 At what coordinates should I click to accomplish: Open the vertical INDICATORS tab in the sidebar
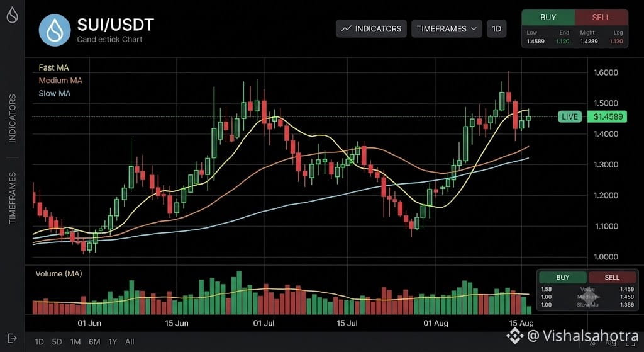click(x=13, y=118)
